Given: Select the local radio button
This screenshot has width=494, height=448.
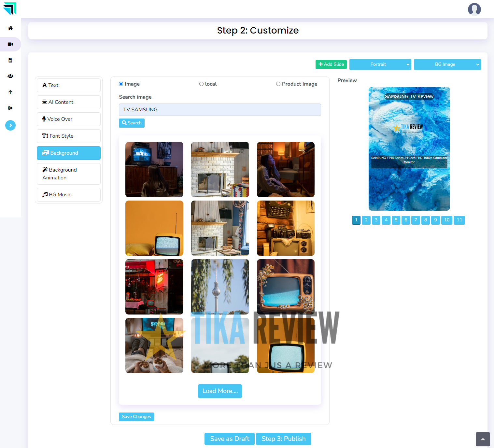Looking at the screenshot, I should point(201,84).
